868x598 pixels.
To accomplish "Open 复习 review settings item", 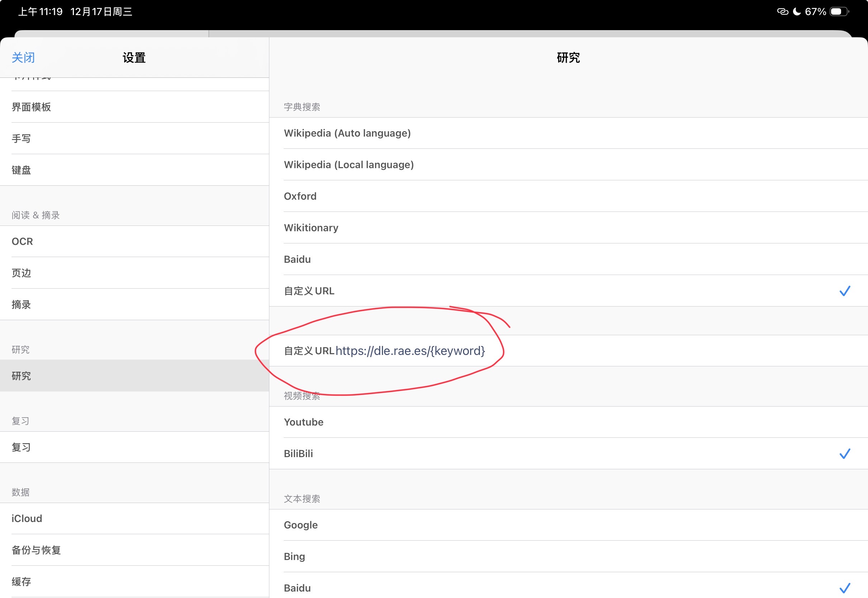I will (x=21, y=447).
